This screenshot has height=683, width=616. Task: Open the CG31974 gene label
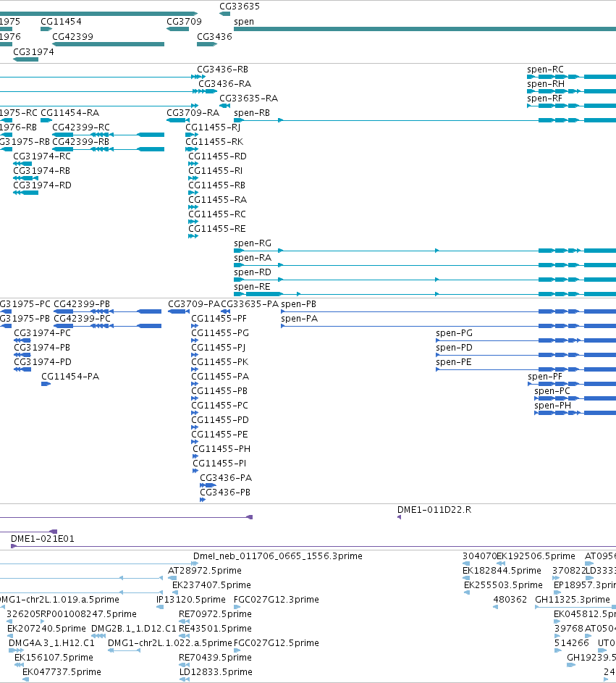pos(33,52)
